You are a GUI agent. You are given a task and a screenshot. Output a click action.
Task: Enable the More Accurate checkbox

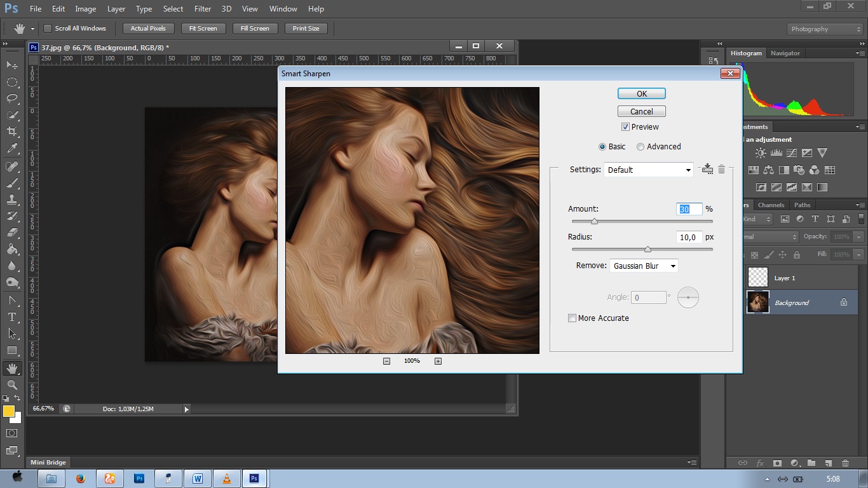(x=573, y=318)
